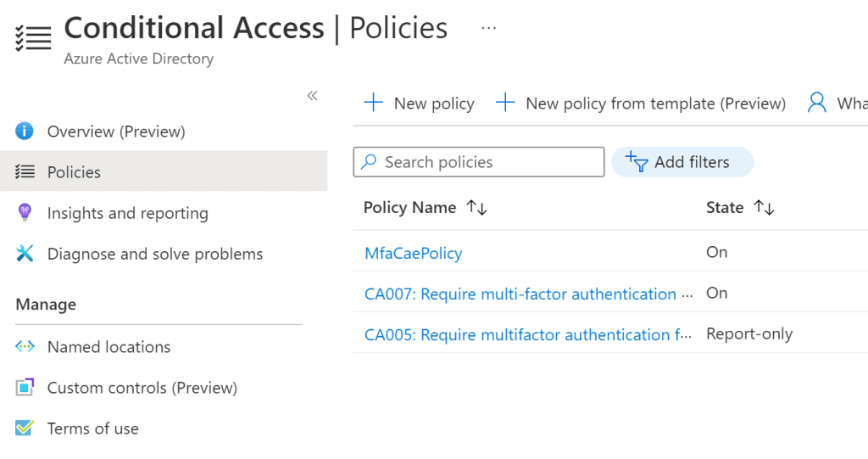Image resolution: width=868 pixels, height=459 pixels.
Task: Select Policies in the left navigation
Action: tap(74, 172)
